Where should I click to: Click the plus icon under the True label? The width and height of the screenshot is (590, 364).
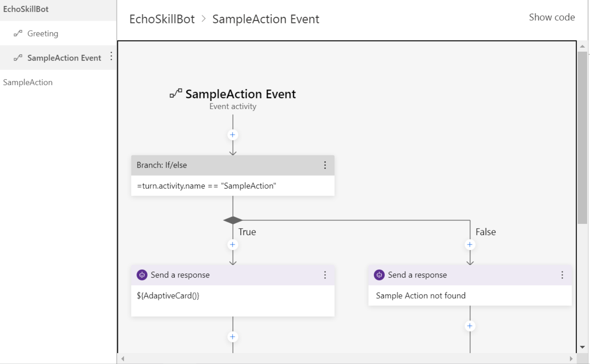[232, 244]
